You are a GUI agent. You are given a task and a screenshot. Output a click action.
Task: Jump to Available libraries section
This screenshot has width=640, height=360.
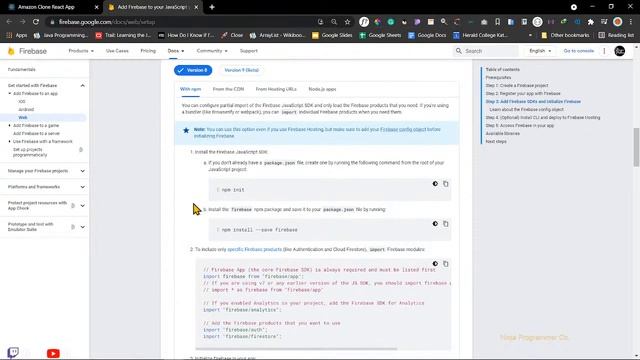click(x=502, y=133)
